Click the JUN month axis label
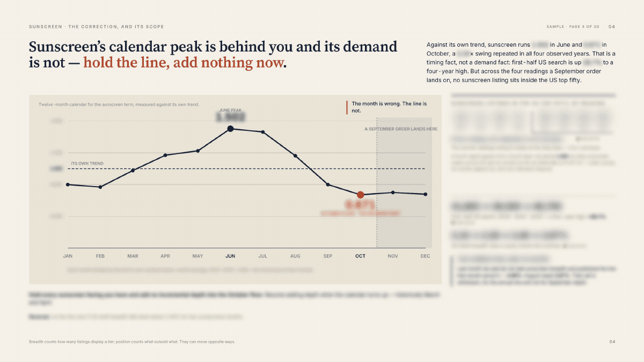 230,256
